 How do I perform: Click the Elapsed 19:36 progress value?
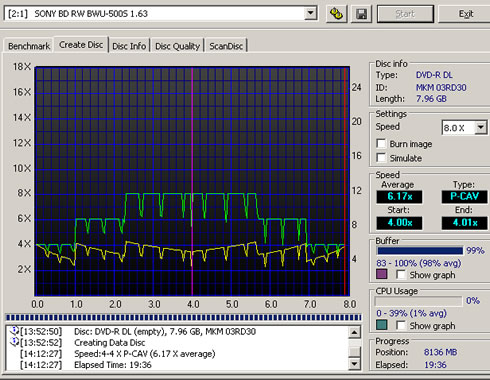pyautogui.click(x=435, y=365)
